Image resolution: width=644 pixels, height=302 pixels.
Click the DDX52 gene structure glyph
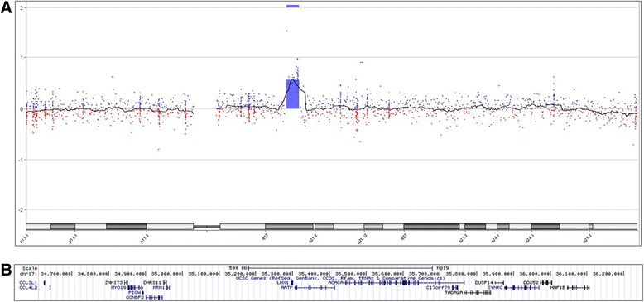(x=546, y=283)
